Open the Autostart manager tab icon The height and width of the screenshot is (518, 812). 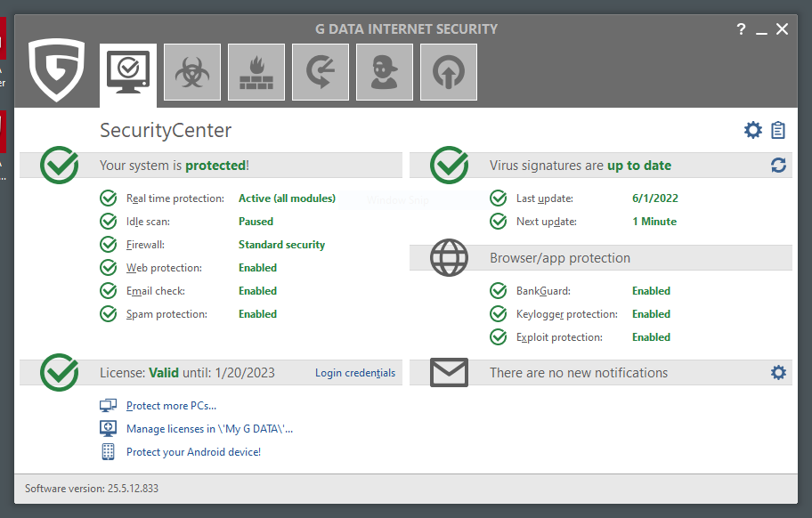pyautogui.click(x=449, y=72)
